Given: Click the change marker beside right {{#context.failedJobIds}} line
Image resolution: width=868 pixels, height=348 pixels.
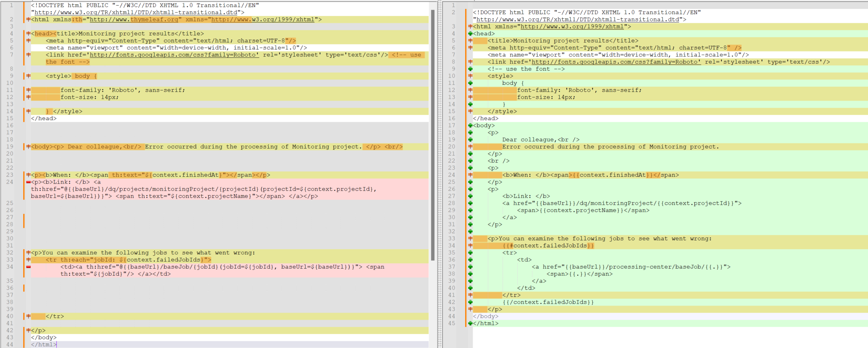Looking at the screenshot, I should click(470, 246).
